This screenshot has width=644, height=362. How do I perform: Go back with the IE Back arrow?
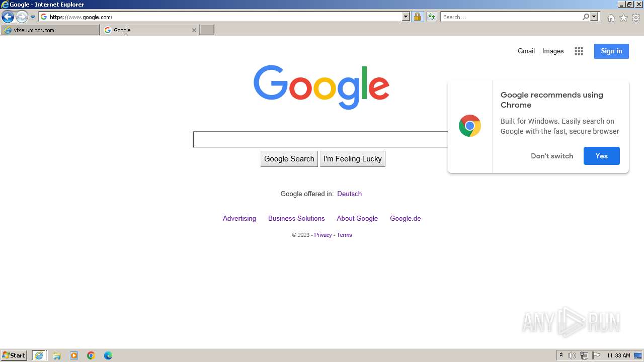(x=8, y=17)
